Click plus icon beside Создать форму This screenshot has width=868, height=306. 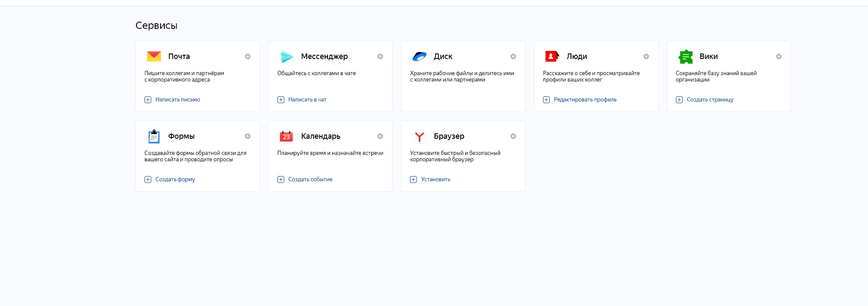coord(148,180)
